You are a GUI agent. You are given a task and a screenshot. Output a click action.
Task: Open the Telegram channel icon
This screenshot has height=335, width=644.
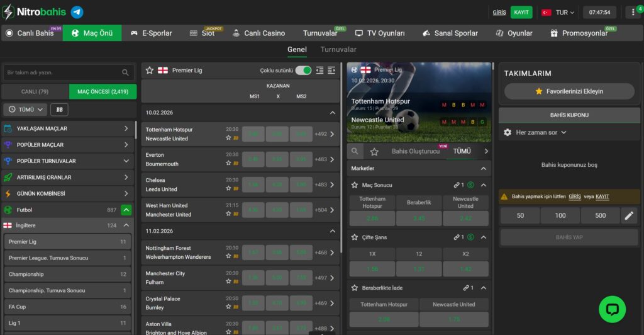(77, 12)
